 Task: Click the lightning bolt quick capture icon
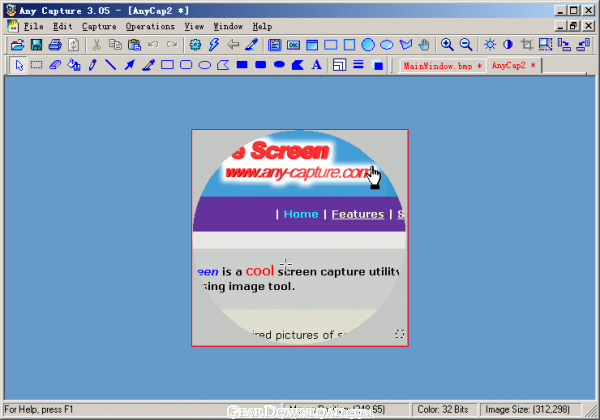214,45
